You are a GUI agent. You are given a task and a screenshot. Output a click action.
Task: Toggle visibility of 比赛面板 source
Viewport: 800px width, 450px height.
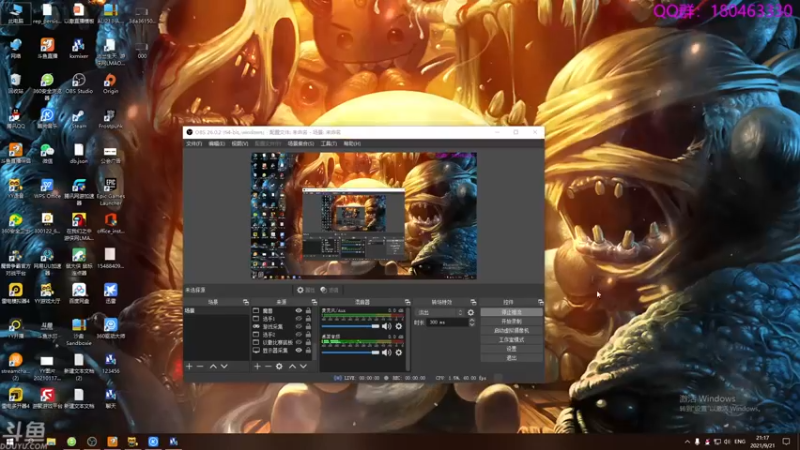299,342
